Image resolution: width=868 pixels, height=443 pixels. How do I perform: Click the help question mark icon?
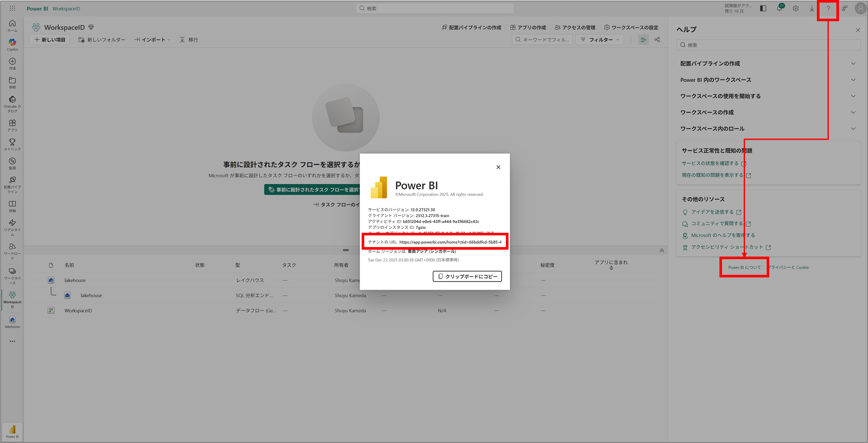[828, 8]
